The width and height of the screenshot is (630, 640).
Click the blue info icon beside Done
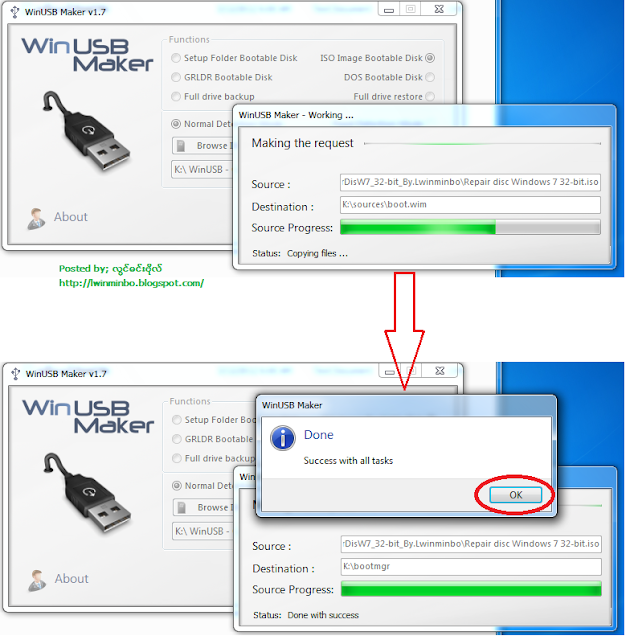point(282,438)
